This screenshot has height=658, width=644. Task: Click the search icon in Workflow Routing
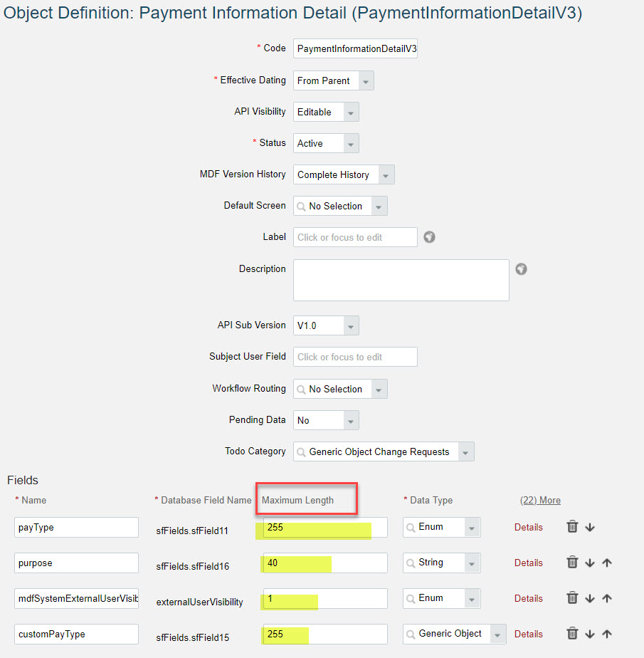301,390
